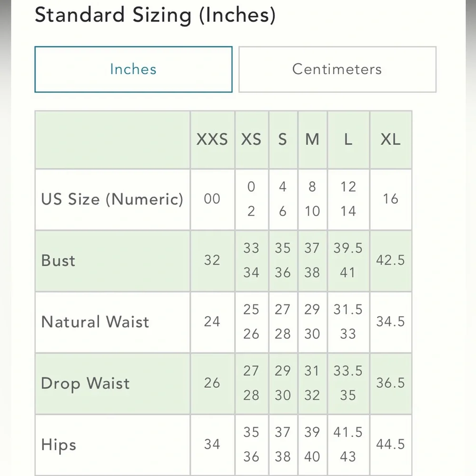Select the XL drop waist value 36.5
Viewport: 476px width, 476px height.
pyautogui.click(x=390, y=383)
